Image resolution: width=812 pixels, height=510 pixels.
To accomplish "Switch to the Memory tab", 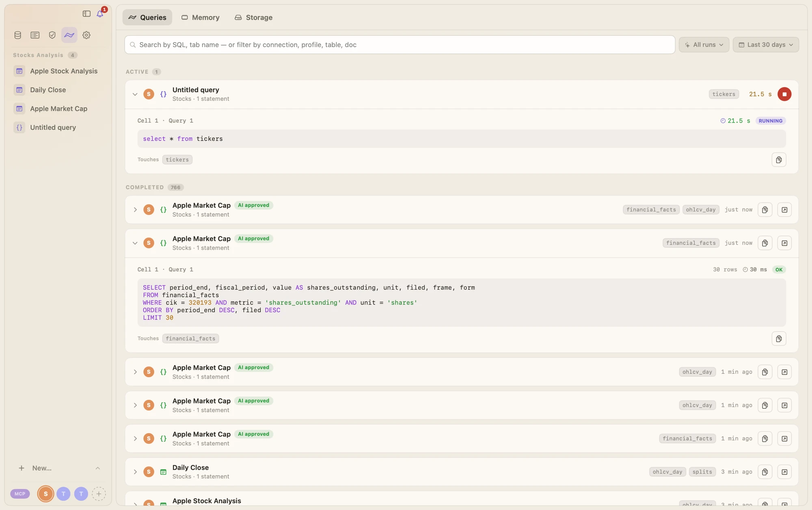I will 201,17.
